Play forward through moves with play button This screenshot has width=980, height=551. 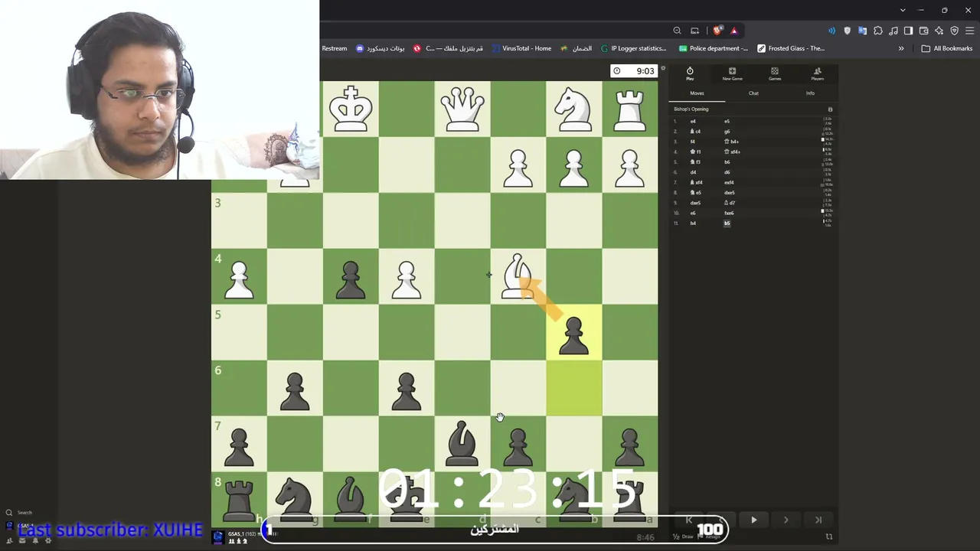coord(753,520)
